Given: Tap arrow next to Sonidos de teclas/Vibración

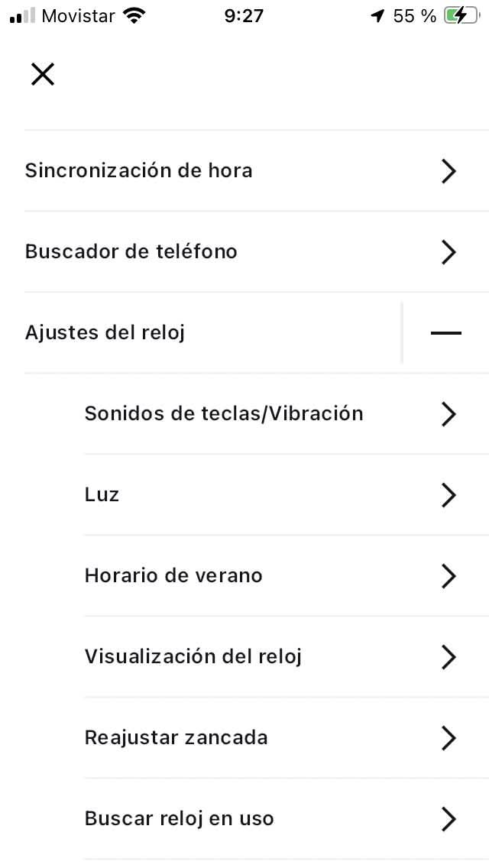Looking at the screenshot, I should (x=448, y=414).
